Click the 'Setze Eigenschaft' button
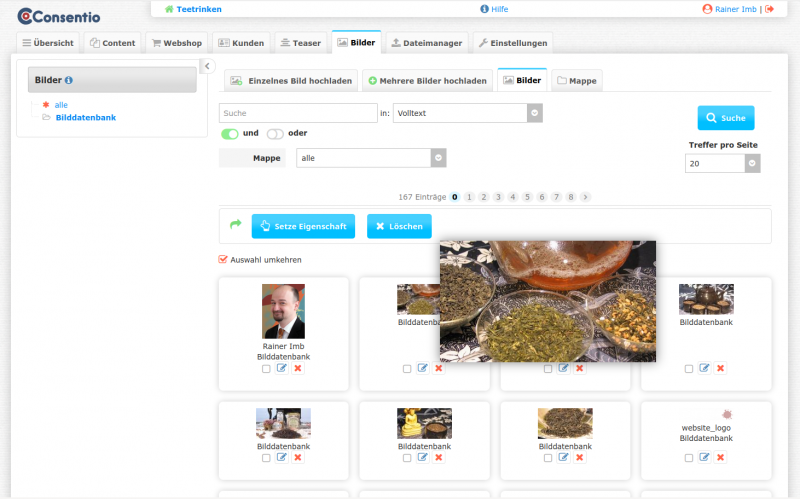The image size is (800, 499). pos(303,226)
